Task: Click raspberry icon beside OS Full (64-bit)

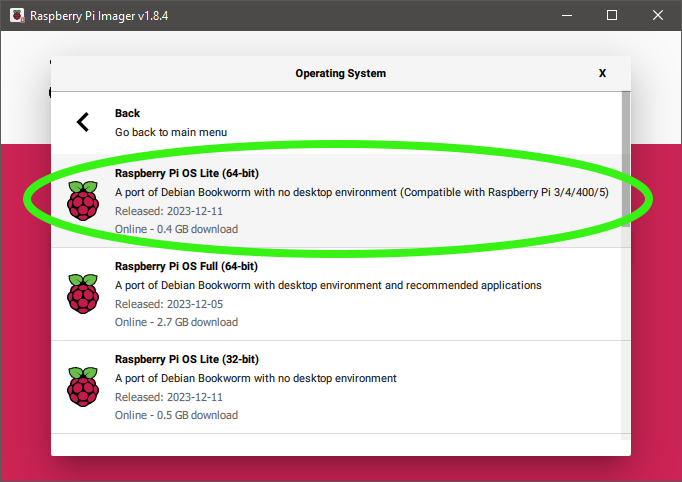Action: (83, 294)
